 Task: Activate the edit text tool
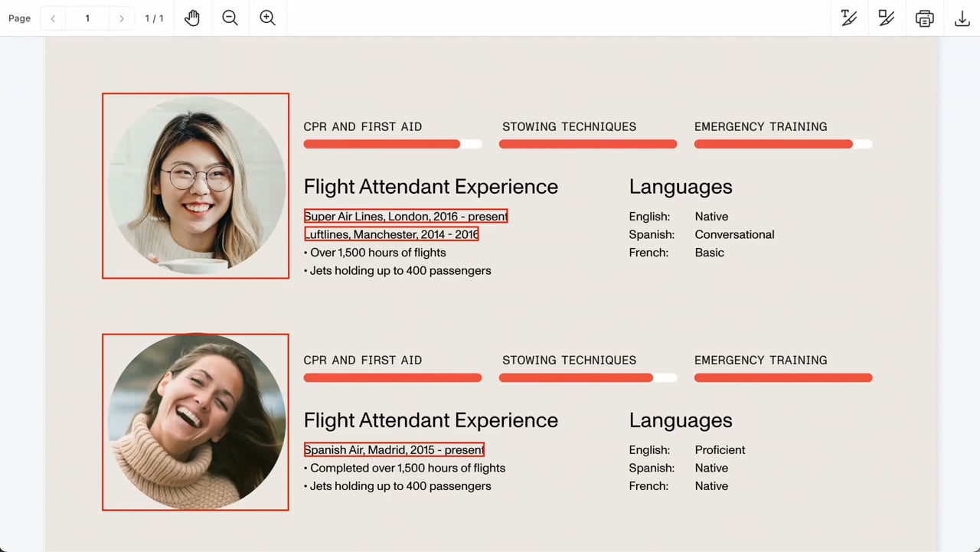click(849, 18)
